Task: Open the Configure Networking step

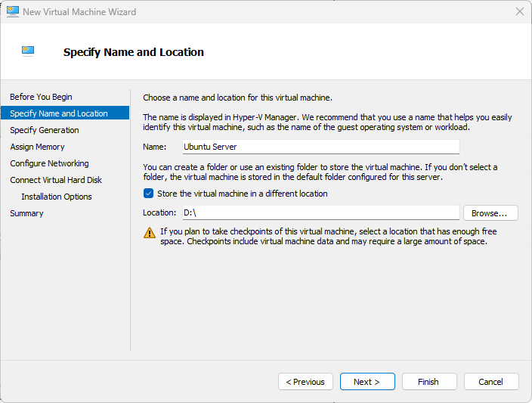Action: tap(50, 163)
